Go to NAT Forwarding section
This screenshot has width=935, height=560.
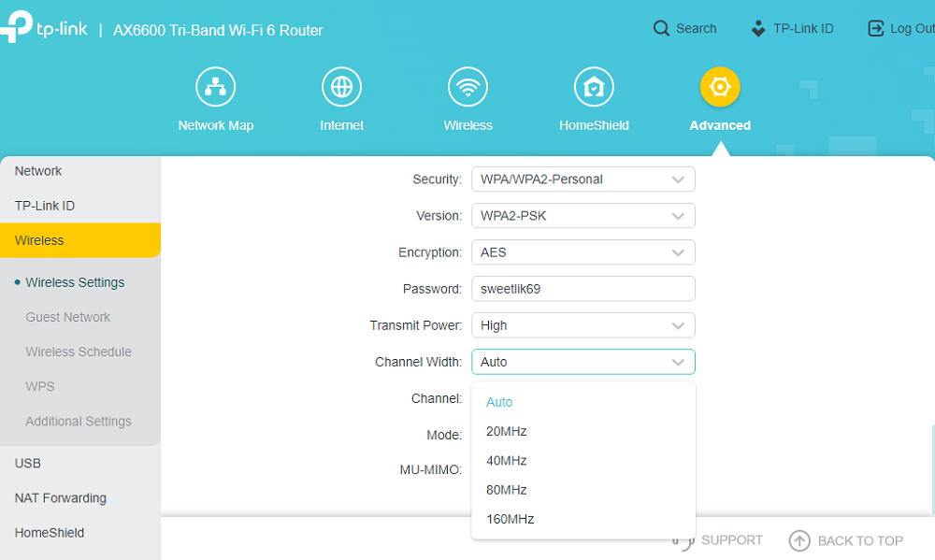(60, 498)
